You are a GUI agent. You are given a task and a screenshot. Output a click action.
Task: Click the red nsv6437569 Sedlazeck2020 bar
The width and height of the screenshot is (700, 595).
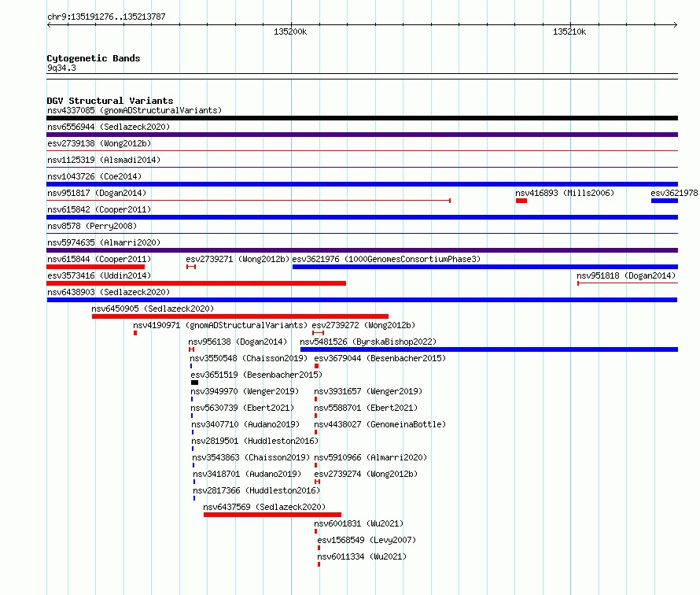click(272, 515)
